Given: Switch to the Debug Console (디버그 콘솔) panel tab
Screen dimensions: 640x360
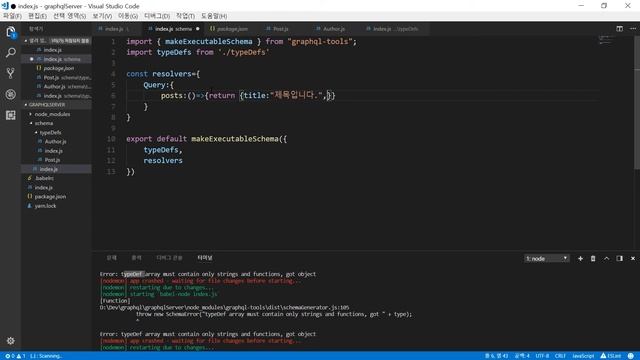Looking at the screenshot, I should click(x=169, y=258).
